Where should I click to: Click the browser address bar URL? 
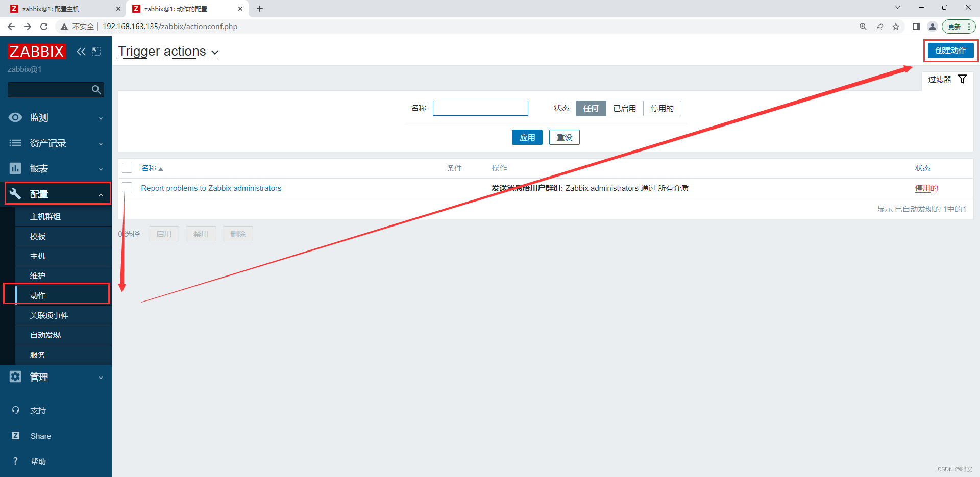point(170,27)
